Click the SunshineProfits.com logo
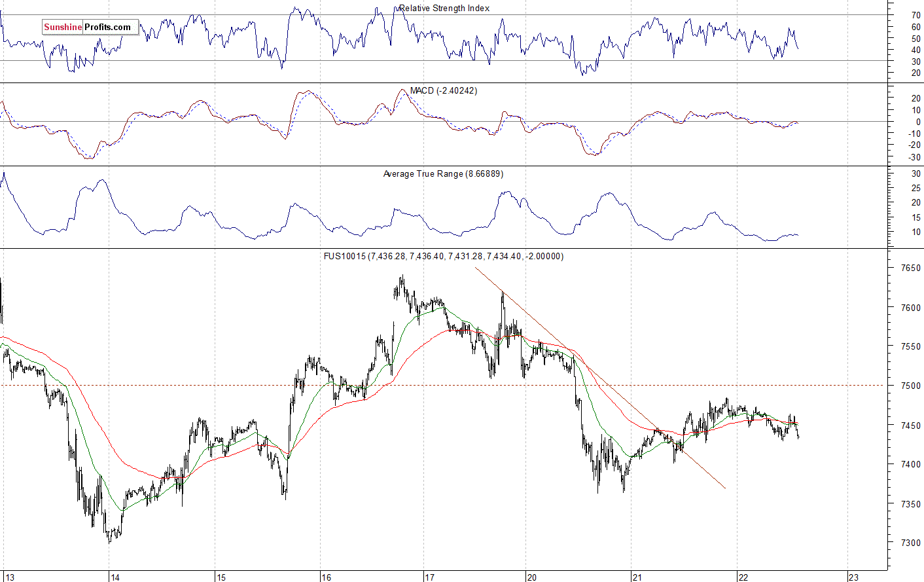The image size is (924, 582). [x=90, y=27]
